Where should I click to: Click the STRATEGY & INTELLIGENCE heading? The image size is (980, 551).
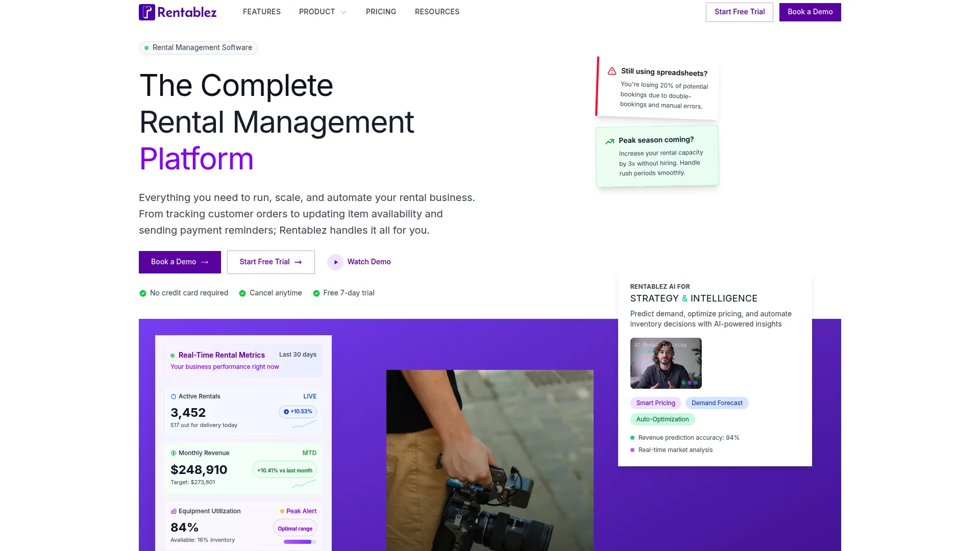[694, 298]
